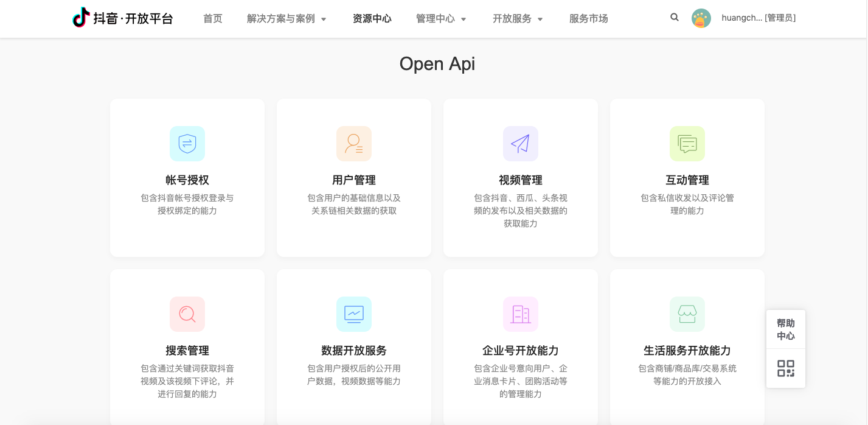Click the 视频管理 paper plane icon
The height and width of the screenshot is (425, 868).
[x=521, y=144]
